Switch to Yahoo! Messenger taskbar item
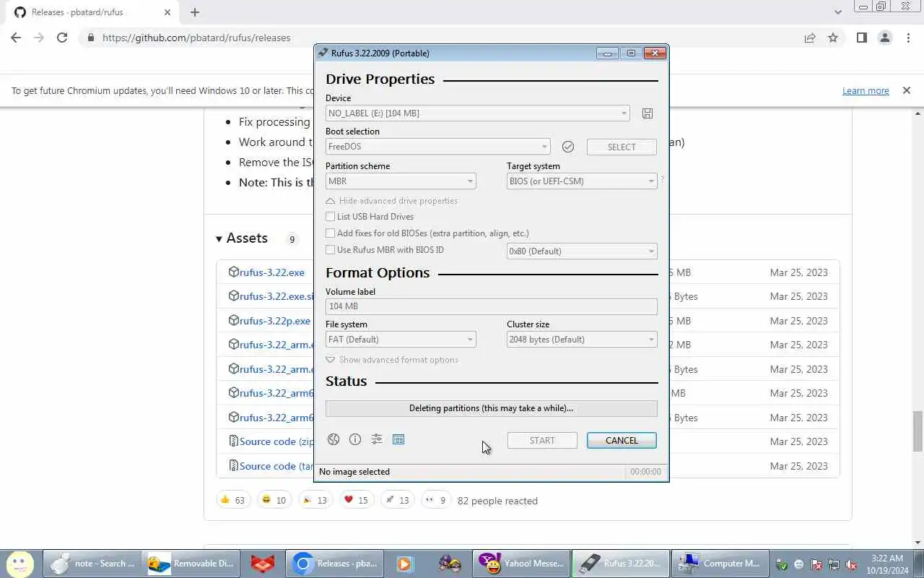The height and width of the screenshot is (578, 924). pos(521,564)
